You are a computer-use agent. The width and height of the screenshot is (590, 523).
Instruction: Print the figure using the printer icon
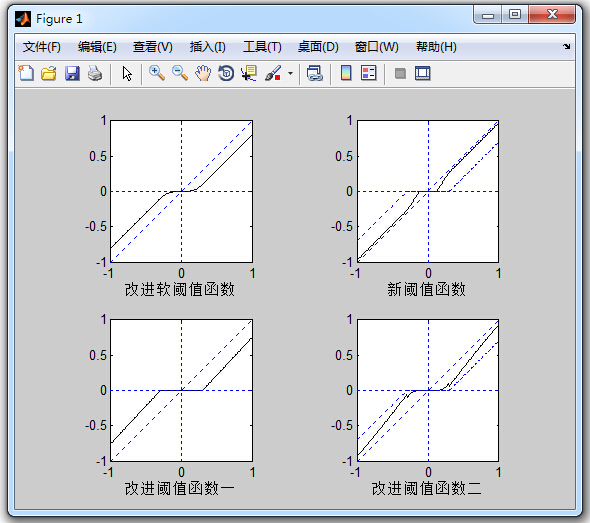click(95, 73)
